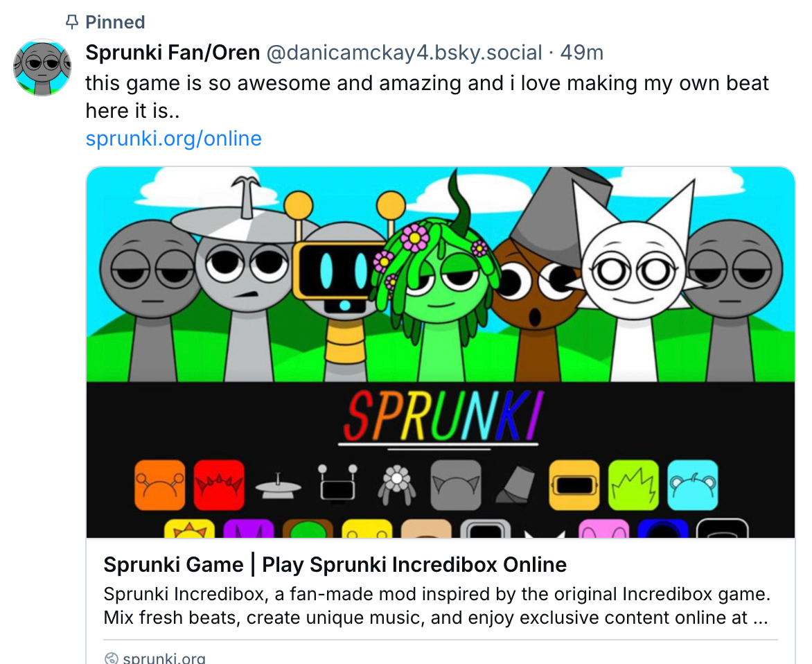812x664 pixels.
Task: Click the rainbow SPRUNKI logo text
Action: [441, 416]
